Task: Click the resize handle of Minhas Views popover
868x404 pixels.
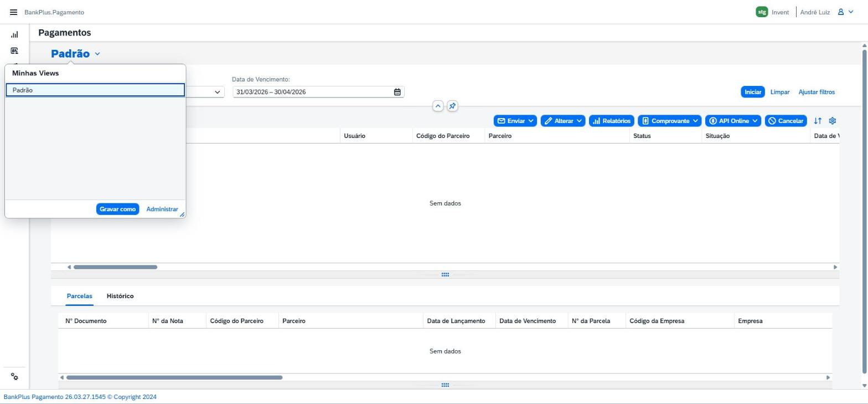Action: click(182, 214)
